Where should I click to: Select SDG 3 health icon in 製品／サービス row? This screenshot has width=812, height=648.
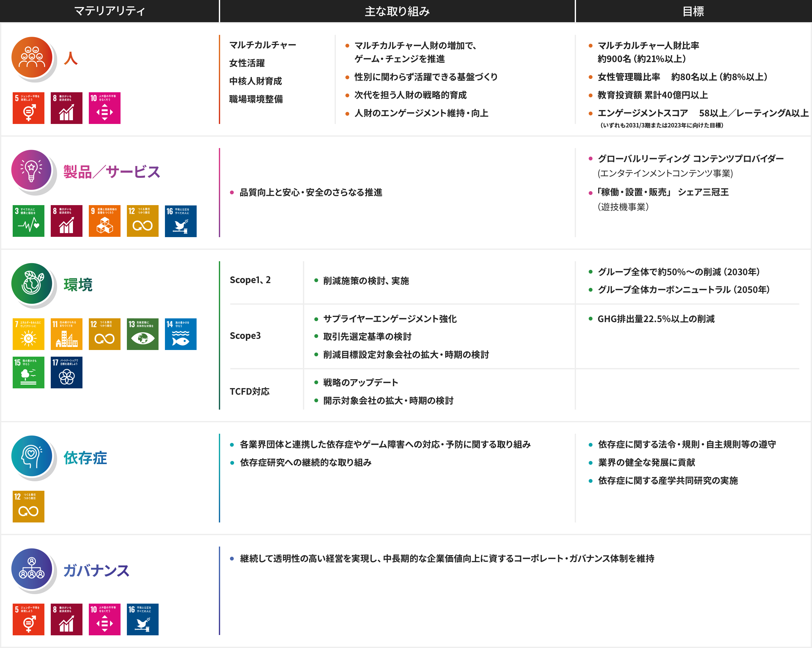coord(29,221)
